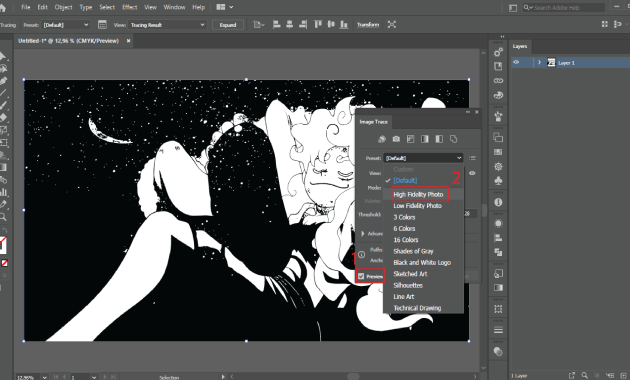Screen dimensions: 630x380
Task: Open the File menu
Action: point(26,7)
